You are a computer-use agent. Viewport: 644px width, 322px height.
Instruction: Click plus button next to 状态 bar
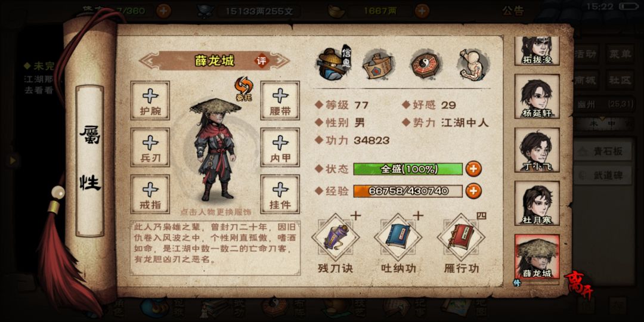tap(473, 169)
